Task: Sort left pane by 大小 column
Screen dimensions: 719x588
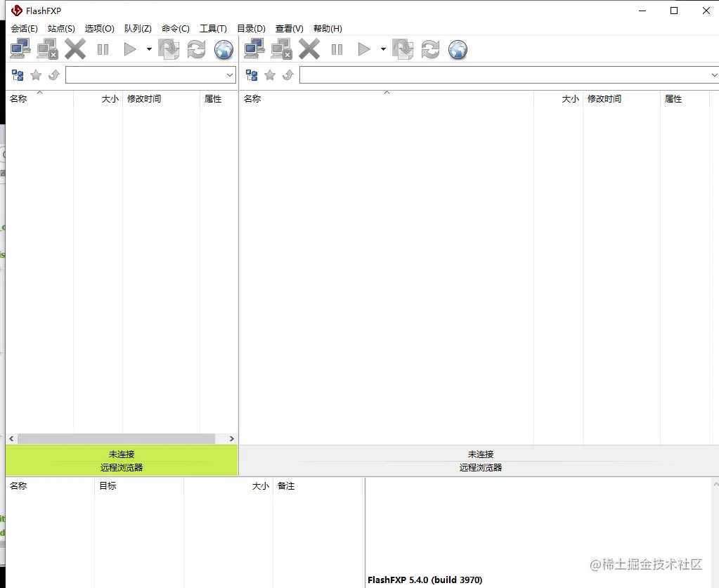Action: [98, 98]
